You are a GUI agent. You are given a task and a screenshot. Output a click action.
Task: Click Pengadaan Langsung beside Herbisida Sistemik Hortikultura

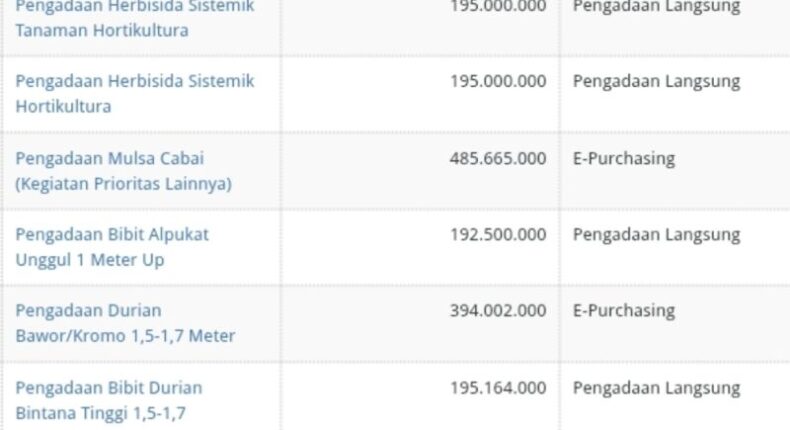point(656,82)
